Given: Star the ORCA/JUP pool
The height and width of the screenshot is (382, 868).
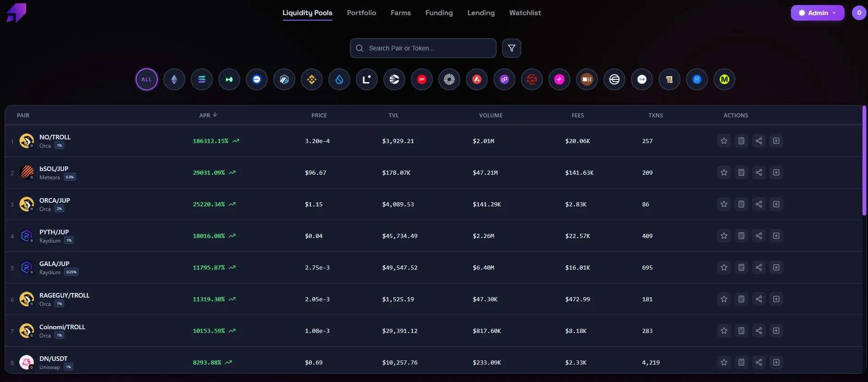Looking at the screenshot, I should click(x=724, y=204).
